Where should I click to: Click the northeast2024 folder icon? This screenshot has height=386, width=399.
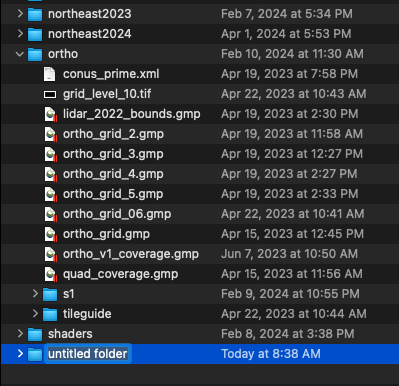tap(35, 34)
